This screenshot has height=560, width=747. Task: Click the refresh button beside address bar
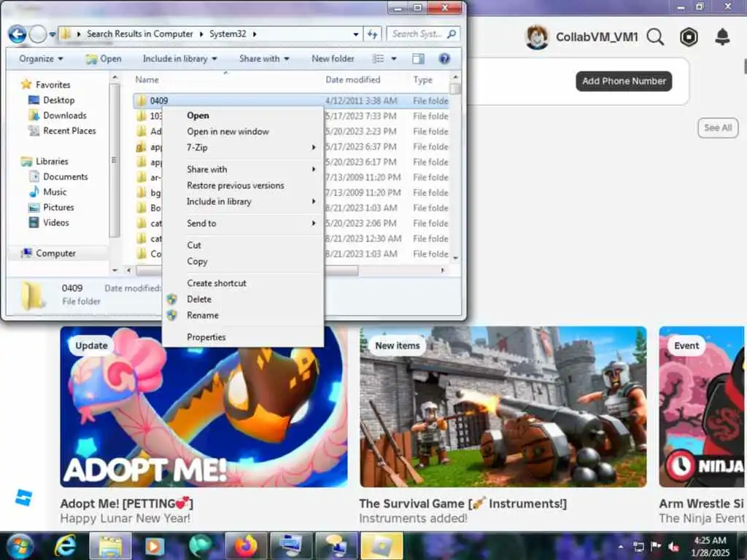tap(373, 34)
